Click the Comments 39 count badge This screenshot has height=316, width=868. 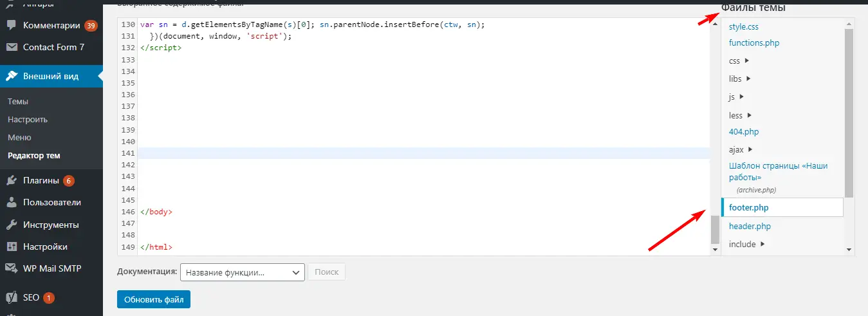(91, 26)
